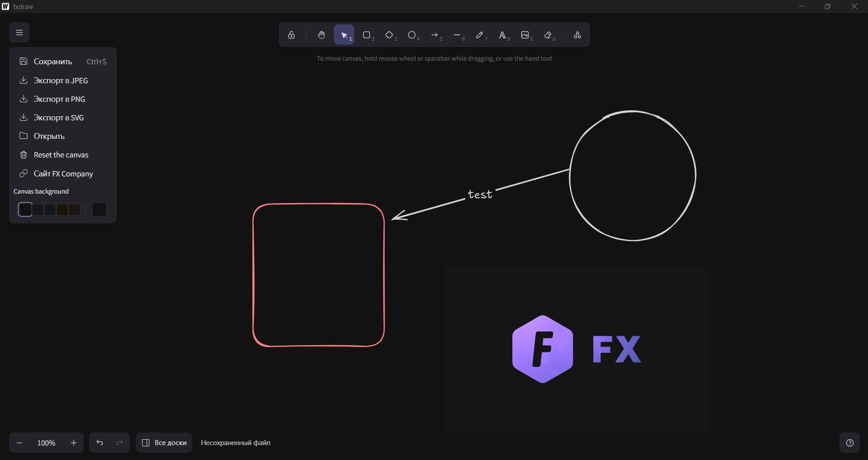
Task: Select the Pencil draw tool
Action: [x=480, y=35]
